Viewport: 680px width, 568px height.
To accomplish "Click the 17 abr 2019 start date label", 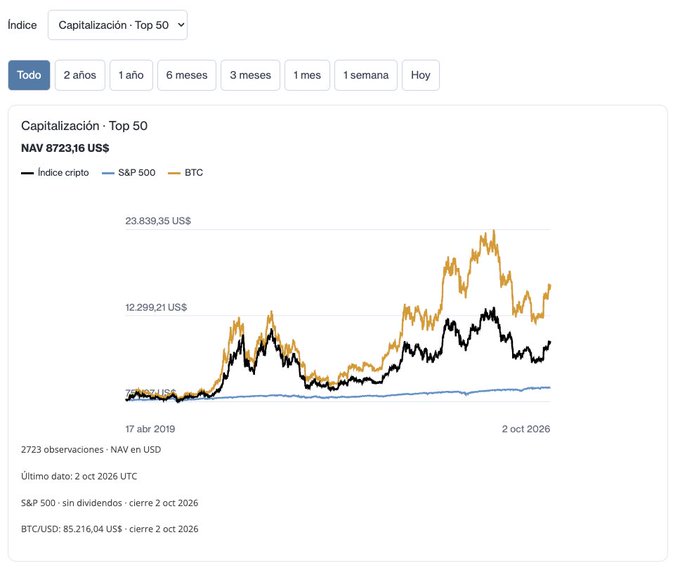I will point(150,429).
